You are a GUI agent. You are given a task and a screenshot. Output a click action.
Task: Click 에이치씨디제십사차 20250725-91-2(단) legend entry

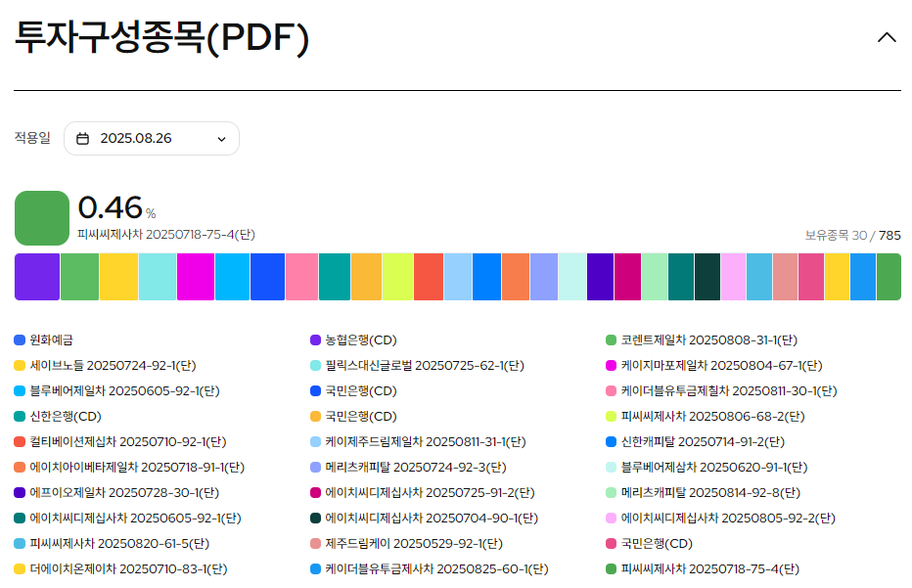[x=423, y=493]
